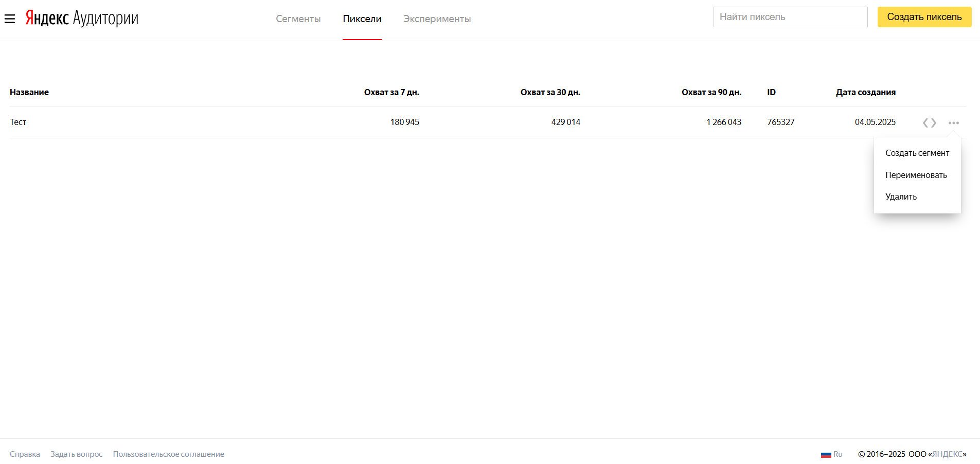Select Переименовать in the context menu
Screen dimensions: 980x464
click(916, 175)
